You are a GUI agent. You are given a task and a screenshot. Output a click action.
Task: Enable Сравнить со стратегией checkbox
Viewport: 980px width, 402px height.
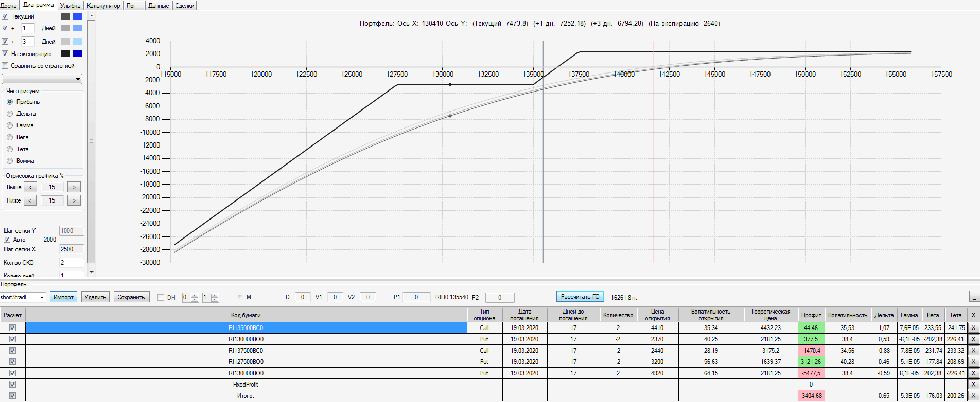[5, 66]
